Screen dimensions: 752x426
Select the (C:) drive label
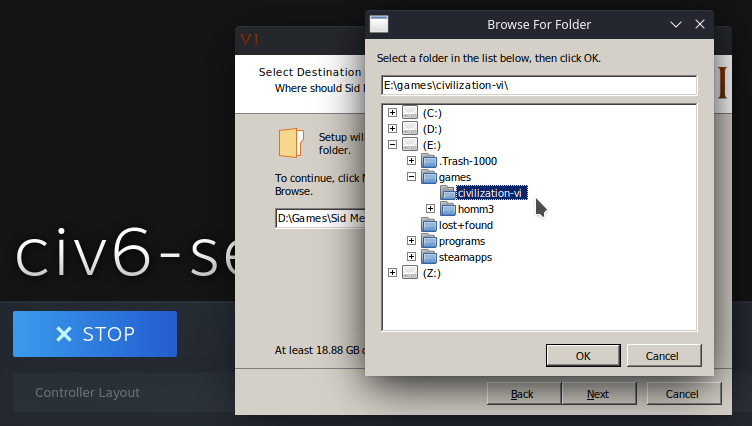[x=432, y=113]
